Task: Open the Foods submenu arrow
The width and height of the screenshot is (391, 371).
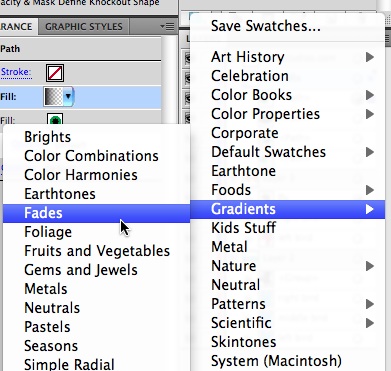Action: (x=369, y=190)
